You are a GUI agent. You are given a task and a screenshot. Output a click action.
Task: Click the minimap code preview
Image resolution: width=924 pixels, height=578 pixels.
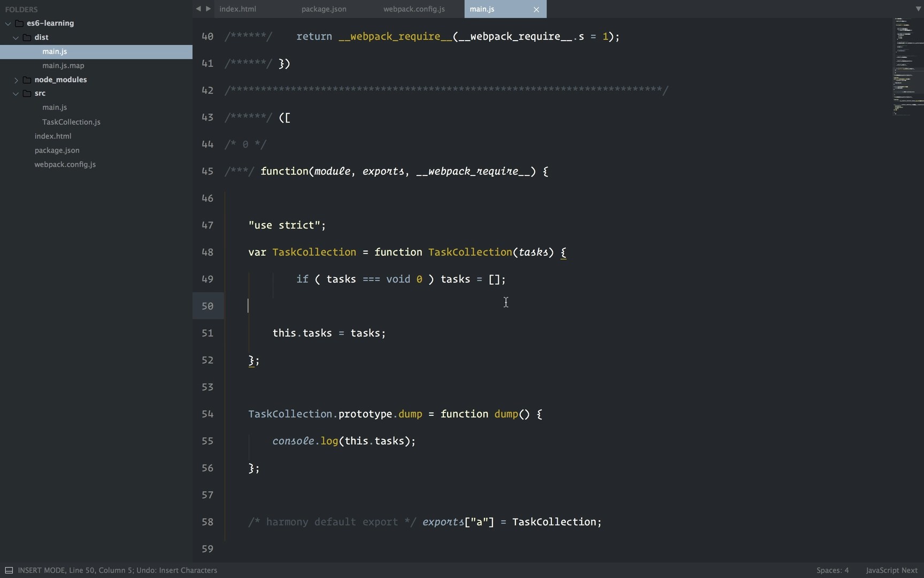click(908, 66)
